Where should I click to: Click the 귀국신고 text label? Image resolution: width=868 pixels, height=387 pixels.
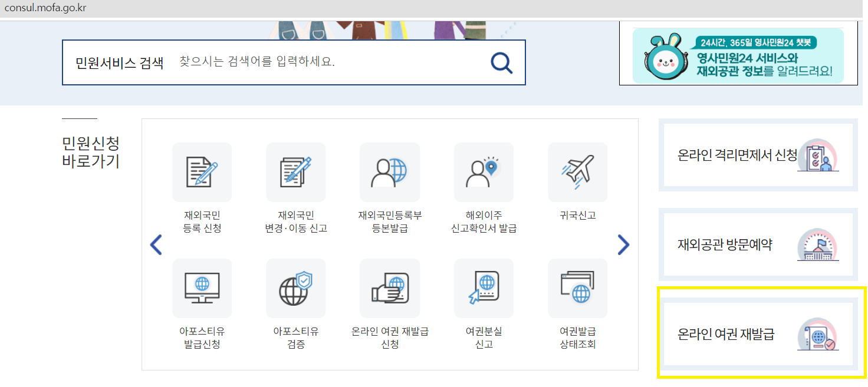tap(578, 216)
